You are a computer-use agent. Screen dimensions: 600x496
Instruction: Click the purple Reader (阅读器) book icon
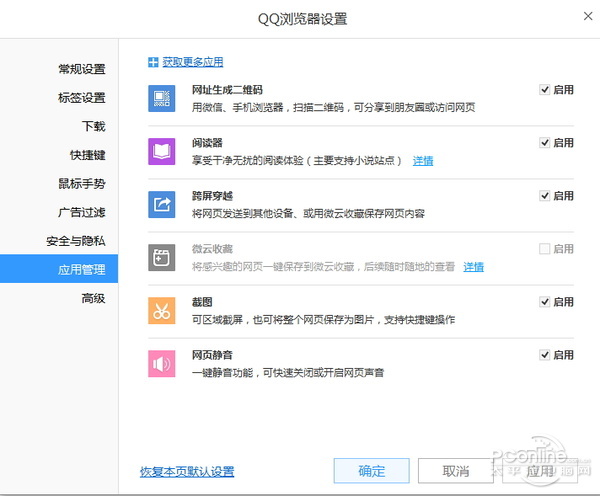click(x=161, y=152)
